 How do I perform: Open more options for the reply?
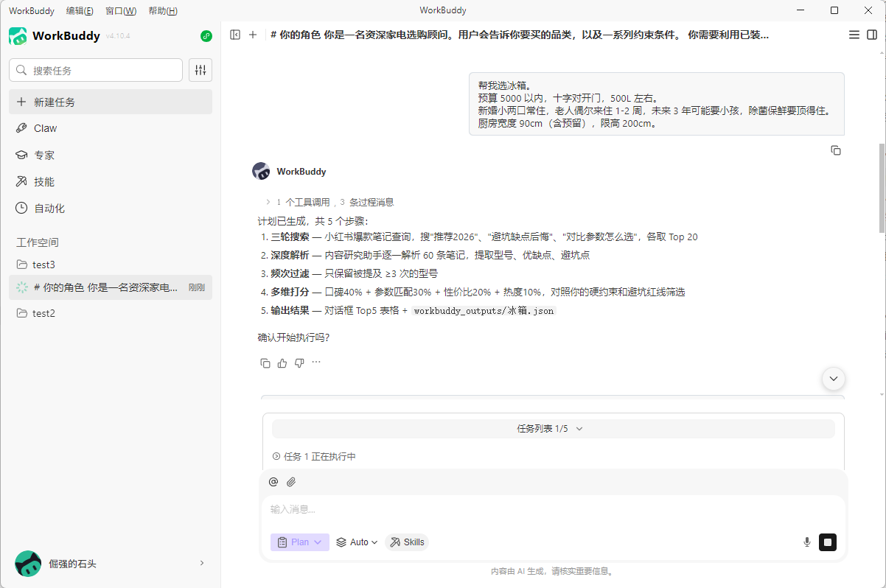tap(316, 363)
